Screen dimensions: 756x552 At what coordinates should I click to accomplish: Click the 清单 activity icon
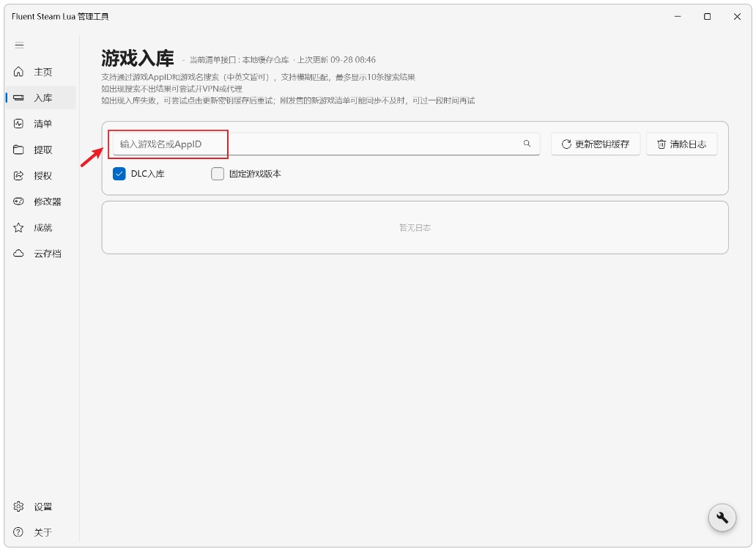click(x=18, y=124)
